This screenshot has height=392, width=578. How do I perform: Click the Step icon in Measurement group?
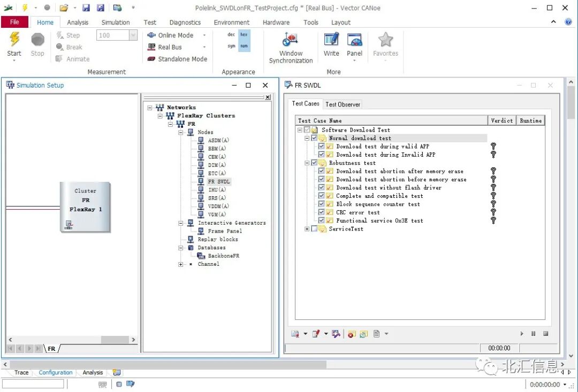[60, 35]
